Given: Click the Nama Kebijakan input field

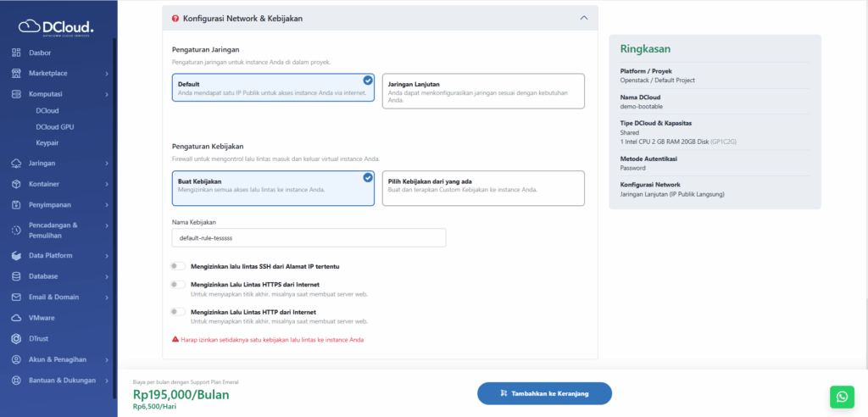Looking at the screenshot, I should (309, 238).
